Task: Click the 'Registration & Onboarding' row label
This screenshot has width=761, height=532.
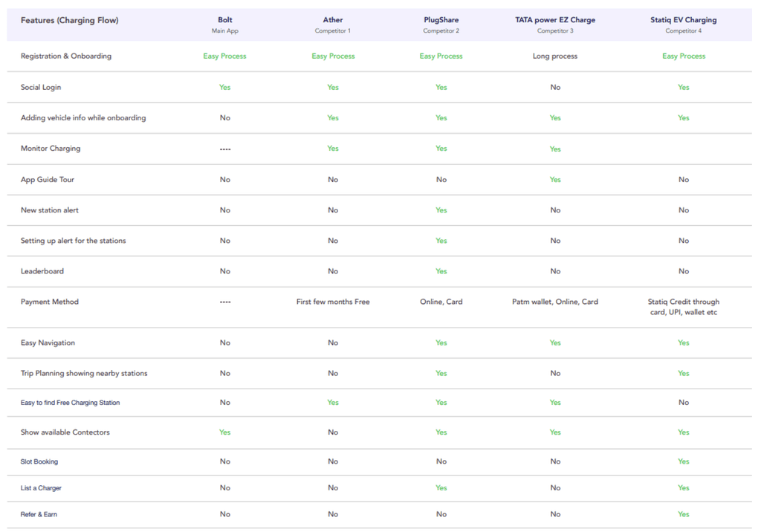Action: pos(66,56)
